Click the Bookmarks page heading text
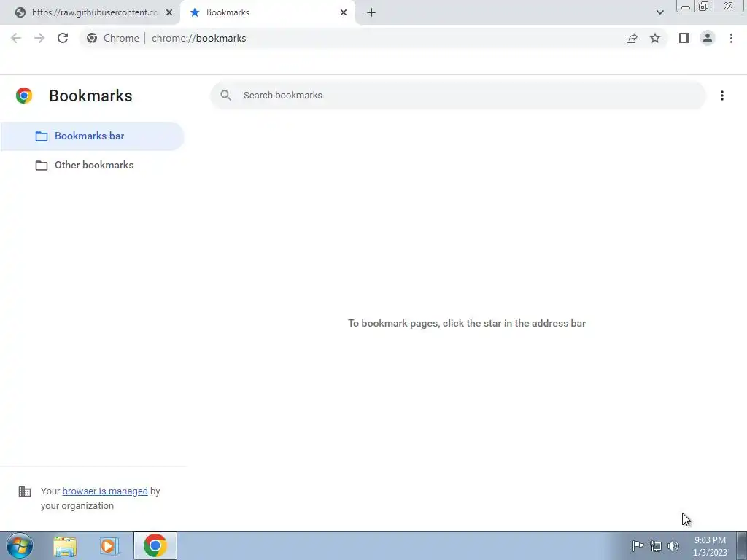Viewport: 747px width, 560px height. [x=90, y=96]
